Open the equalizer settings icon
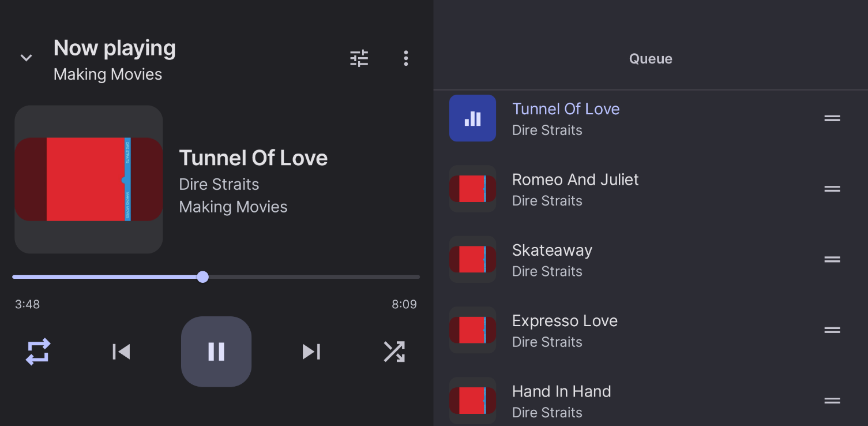868x426 pixels. [359, 58]
